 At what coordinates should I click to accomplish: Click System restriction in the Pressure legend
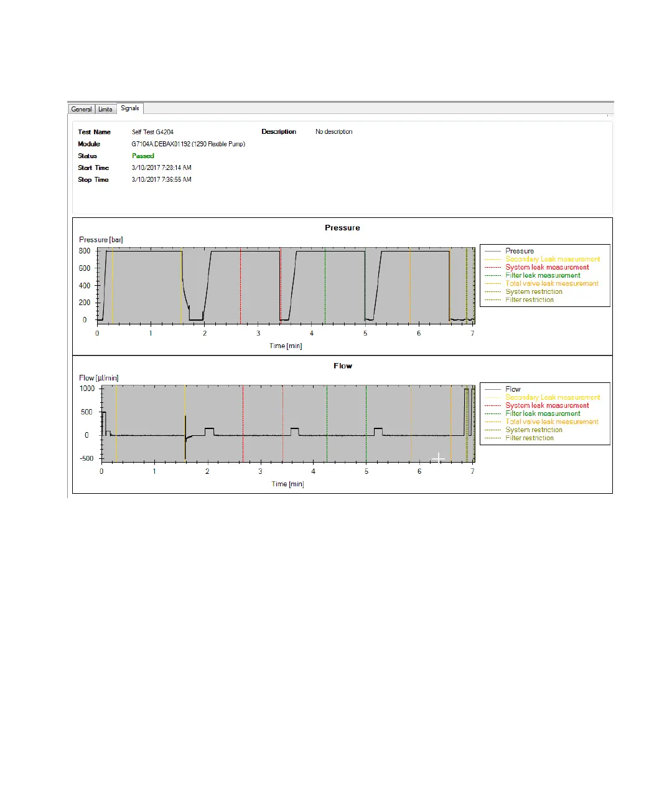click(533, 291)
